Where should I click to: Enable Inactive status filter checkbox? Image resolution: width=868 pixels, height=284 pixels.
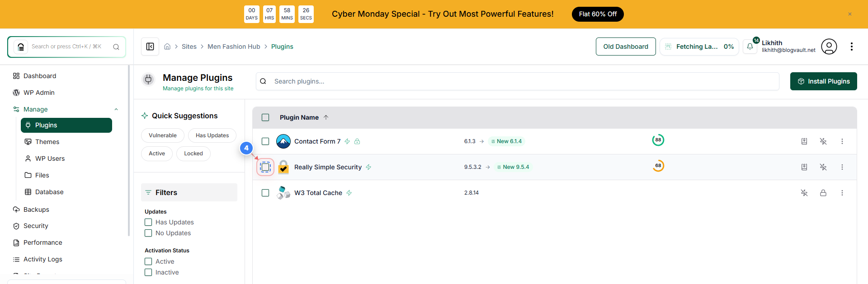pyautogui.click(x=148, y=272)
